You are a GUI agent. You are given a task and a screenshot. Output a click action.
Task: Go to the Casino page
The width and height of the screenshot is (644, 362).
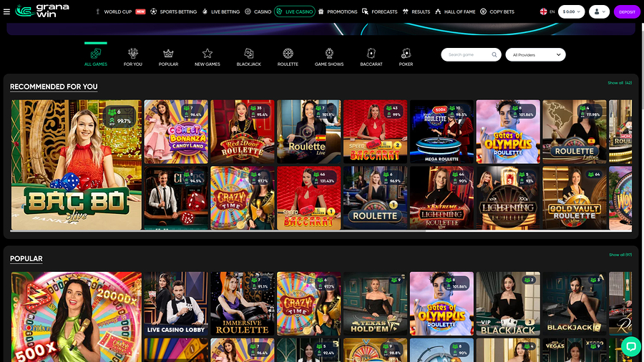coord(258,12)
